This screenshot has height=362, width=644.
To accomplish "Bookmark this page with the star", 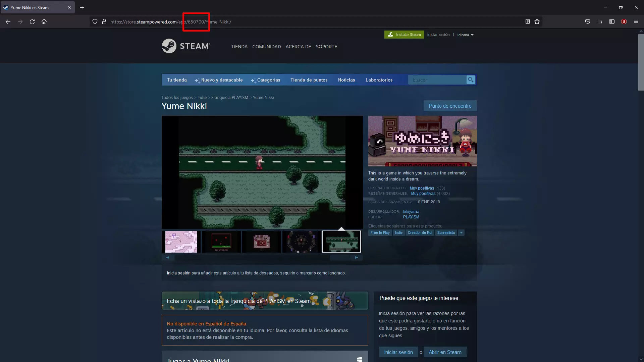I will click(537, 22).
